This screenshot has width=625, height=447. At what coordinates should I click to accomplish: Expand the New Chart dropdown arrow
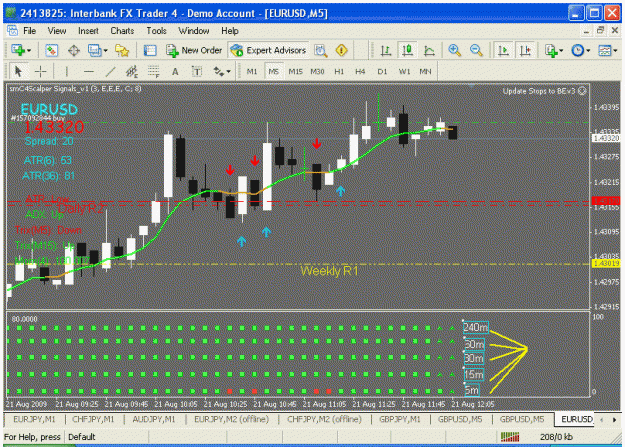(x=29, y=51)
